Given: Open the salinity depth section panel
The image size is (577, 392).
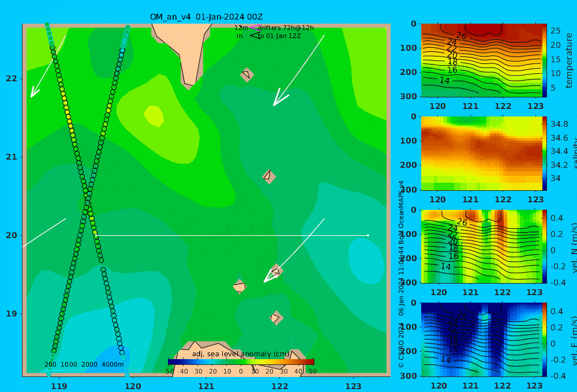Looking at the screenshot, I should pyautogui.click(x=482, y=153).
